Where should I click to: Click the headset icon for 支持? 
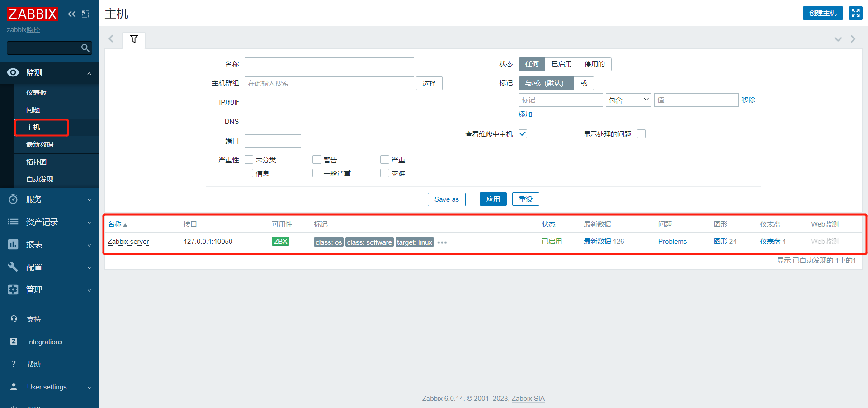tap(14, 319)
